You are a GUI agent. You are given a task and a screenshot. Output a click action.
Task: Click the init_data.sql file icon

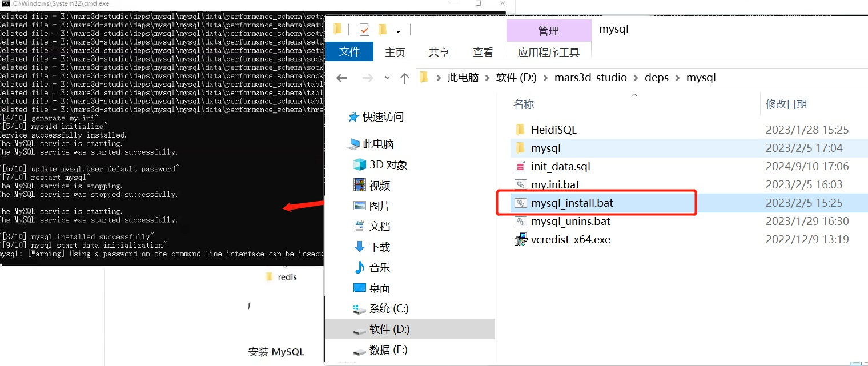pyautogui.click(x=520, y=166)
